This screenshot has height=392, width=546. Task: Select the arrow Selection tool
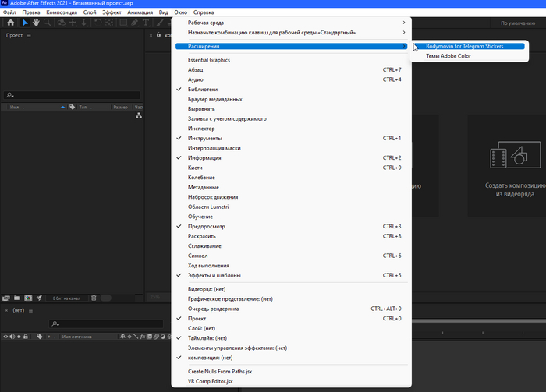[25, 23]
